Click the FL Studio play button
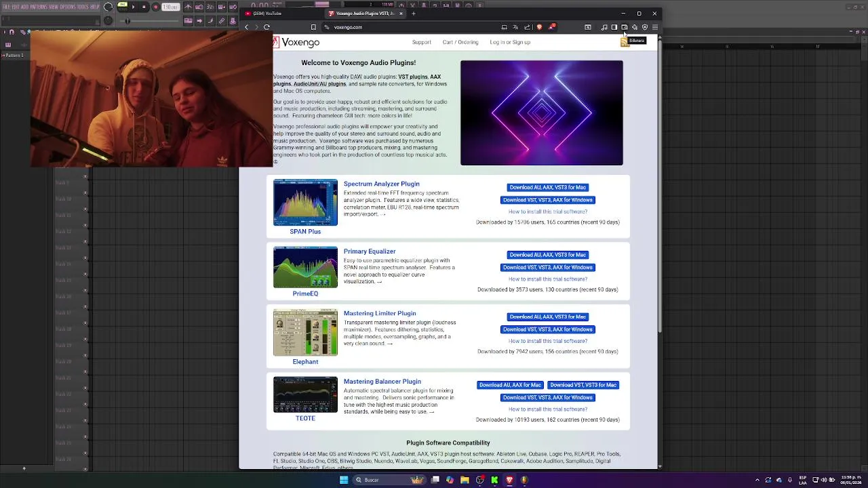This screenshot has width=868, height=488. coord(133,7)
